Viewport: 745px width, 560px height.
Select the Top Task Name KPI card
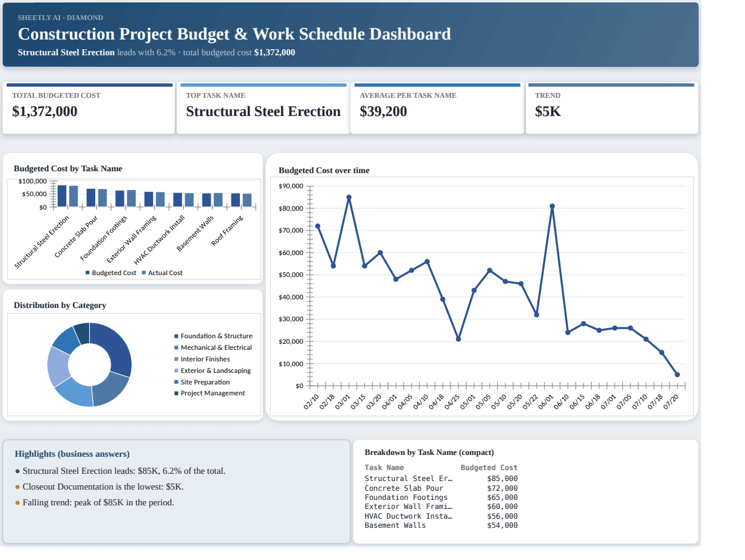[264, 108]
